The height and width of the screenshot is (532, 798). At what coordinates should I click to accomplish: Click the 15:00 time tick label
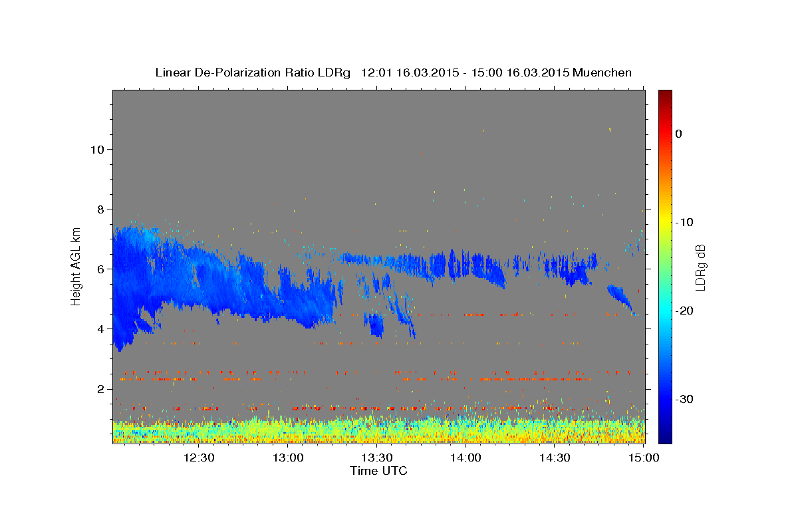[x=644, y=458]
